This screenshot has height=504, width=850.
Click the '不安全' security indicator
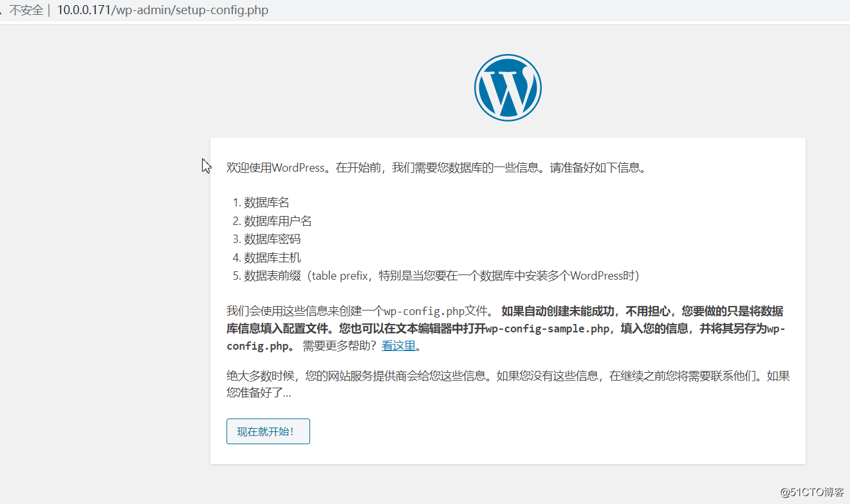(x=26, y=10)
